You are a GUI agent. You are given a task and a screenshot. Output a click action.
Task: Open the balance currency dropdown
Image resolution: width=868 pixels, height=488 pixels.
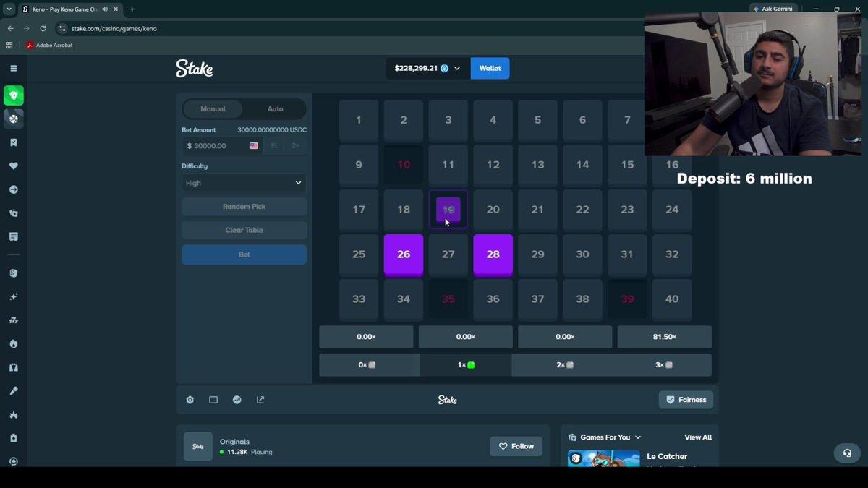click(x=427, y=68)
